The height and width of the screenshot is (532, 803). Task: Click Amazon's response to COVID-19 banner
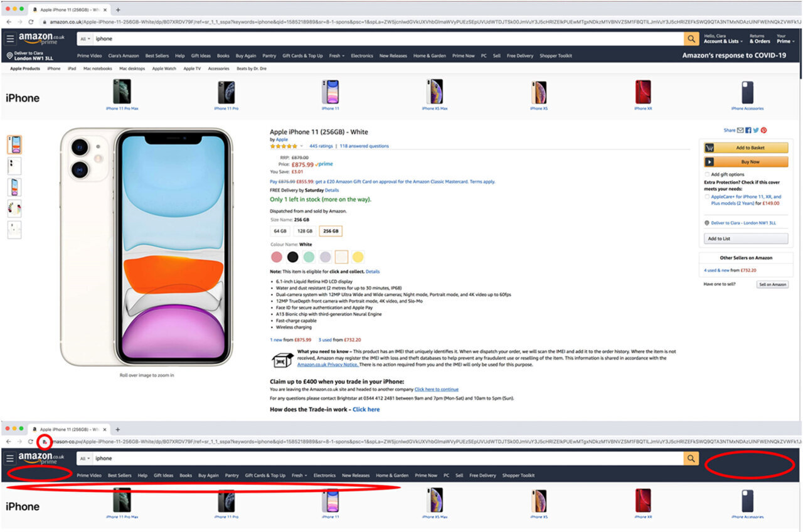tap(734, 55)
